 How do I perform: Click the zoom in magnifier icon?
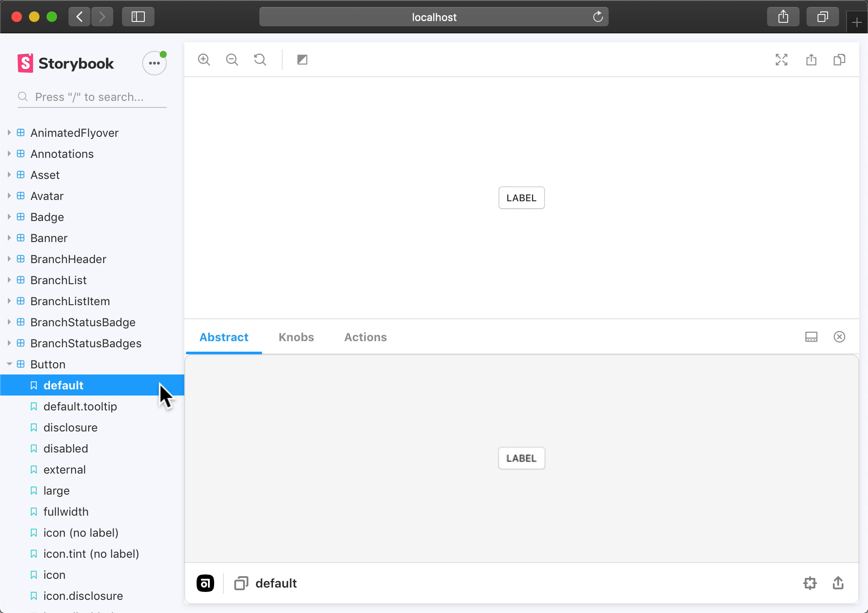pos(204,60)
